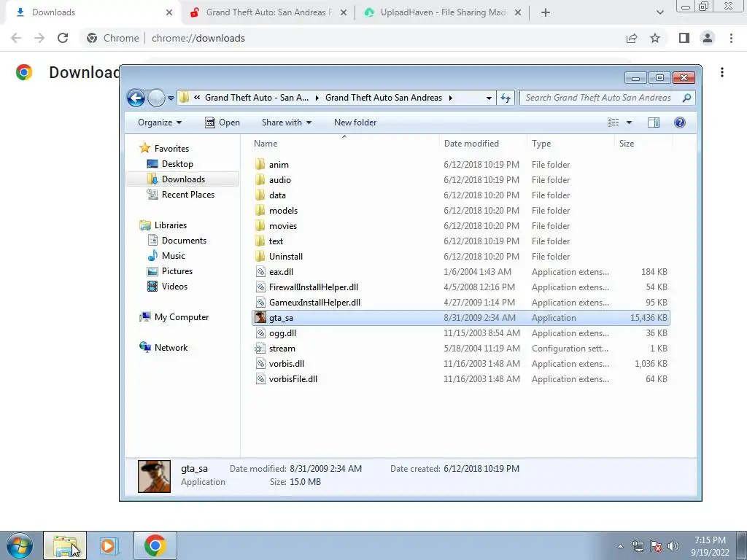
Task: Select the movies folder icon
Action: (x=260, y=226)
